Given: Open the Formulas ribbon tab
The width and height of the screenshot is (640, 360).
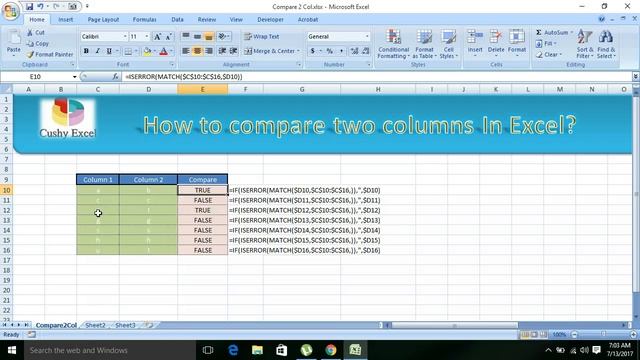Looking at the screenshot, I should (x=144, y=20).
